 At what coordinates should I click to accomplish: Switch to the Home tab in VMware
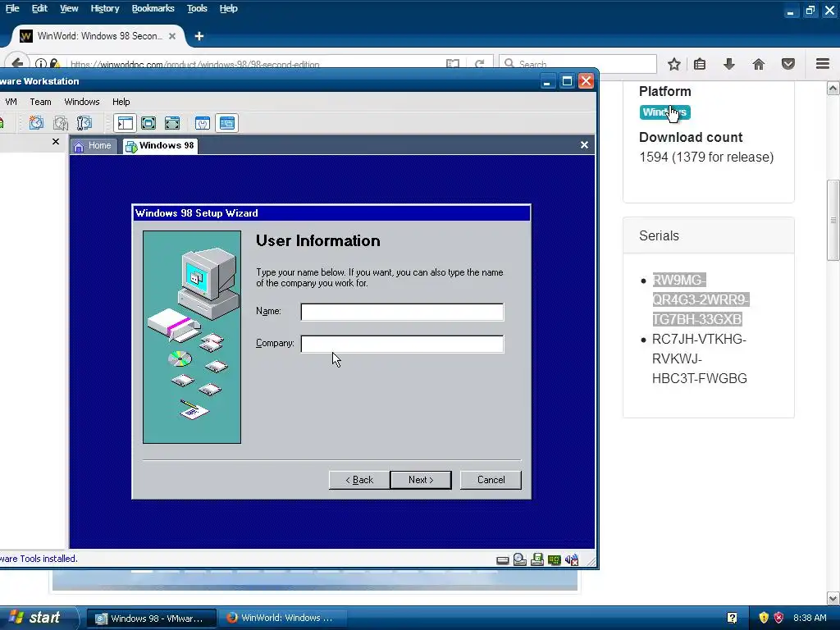click(93, 146)
